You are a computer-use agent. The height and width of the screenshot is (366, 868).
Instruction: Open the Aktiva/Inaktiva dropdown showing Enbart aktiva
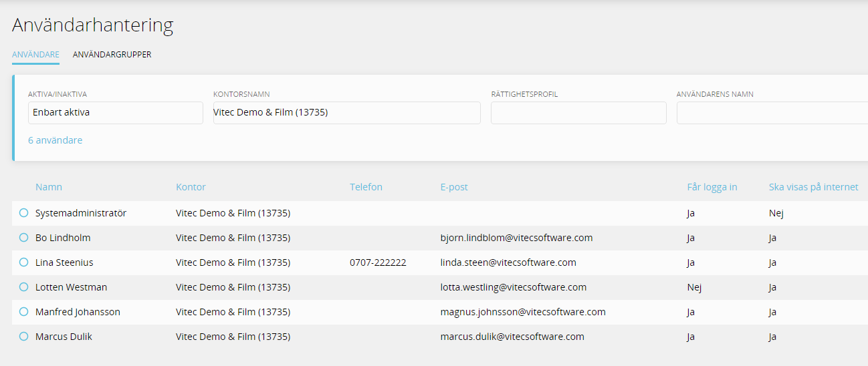point(116,113)
